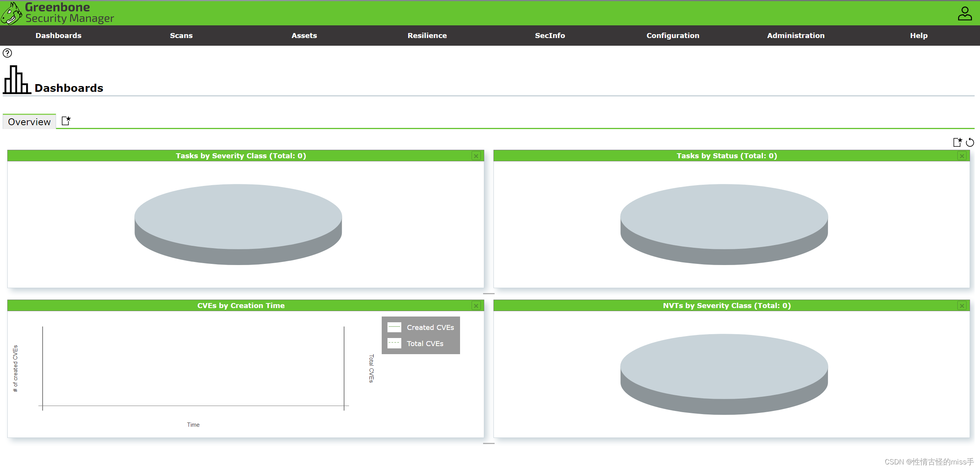The width and height of the screenshot is (980, 469).
Task: Remove CVEs by Creation Time display
Action: click(476, 306)
